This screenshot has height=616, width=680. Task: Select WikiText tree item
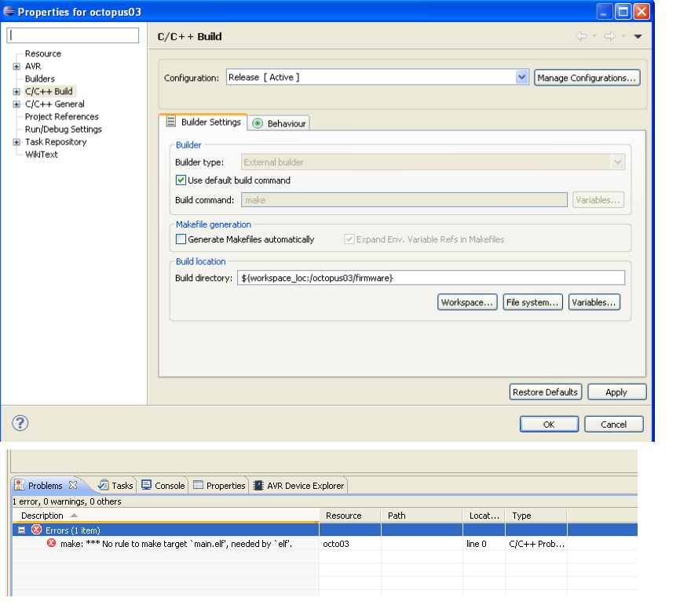click(41, 155)
